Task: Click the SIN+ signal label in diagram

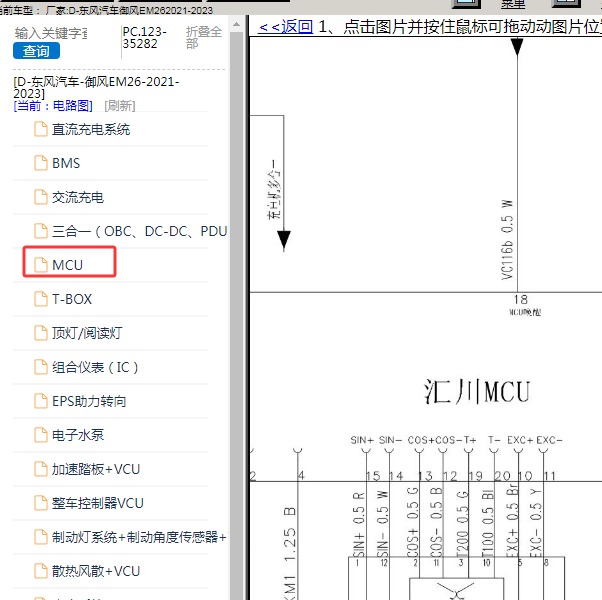Action: point(362,440)
